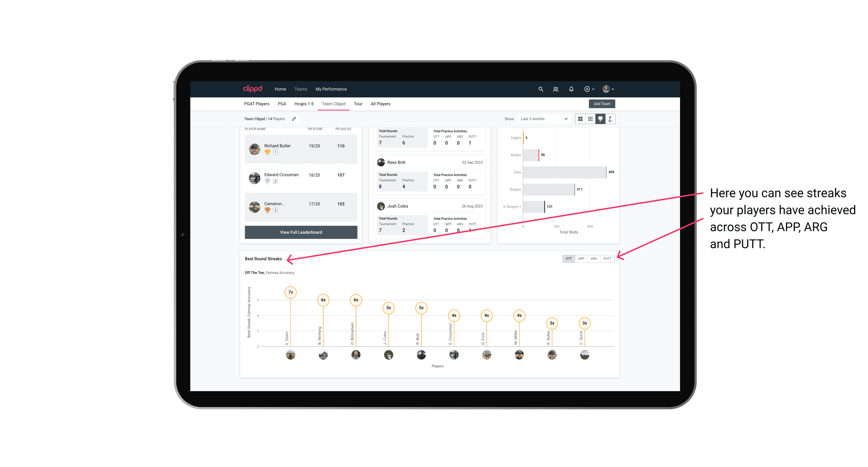This screenshot has width=868, height=467.
Task: Click the player profile photo icon
Action: click(606, 89)
